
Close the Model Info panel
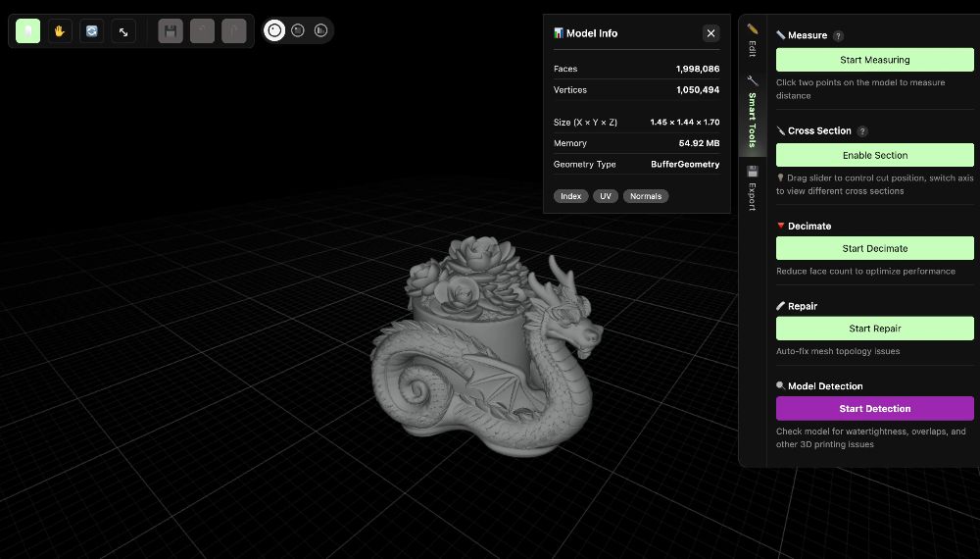point(710,33)
